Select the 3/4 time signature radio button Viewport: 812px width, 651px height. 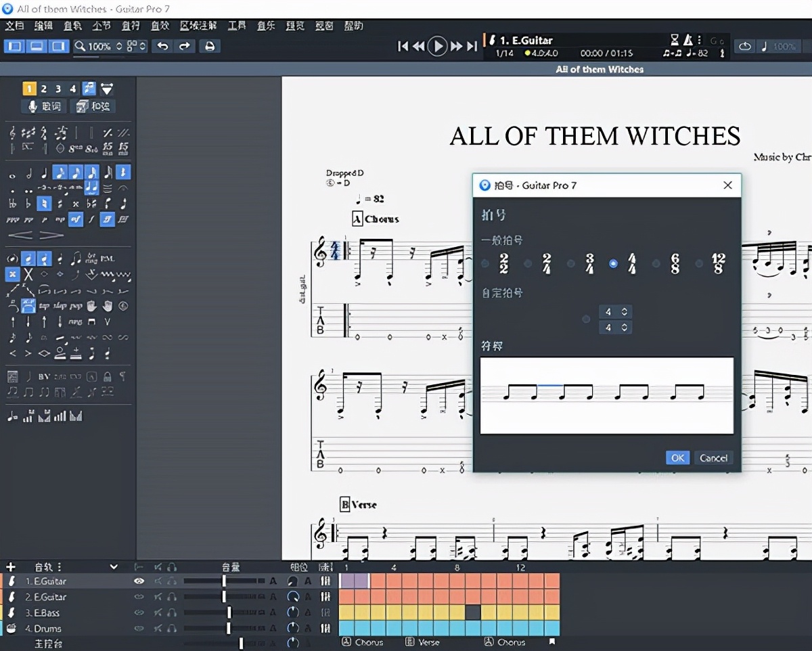(571, 264)
